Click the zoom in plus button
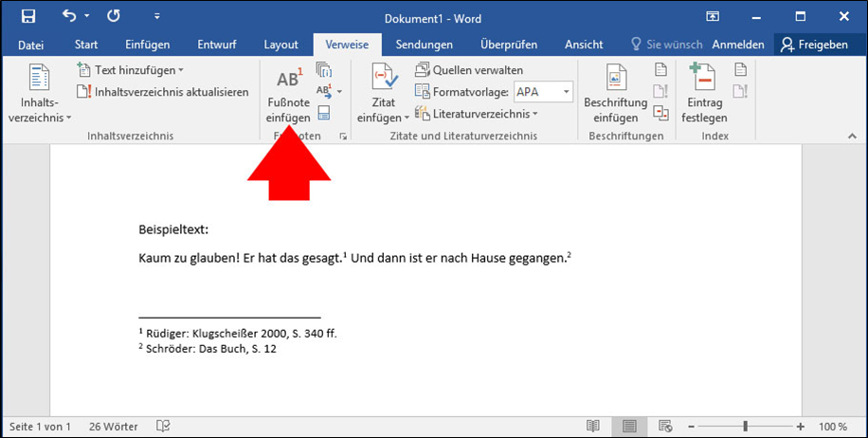This screenshot has width=868, height=438. click(x=801, y=427)
